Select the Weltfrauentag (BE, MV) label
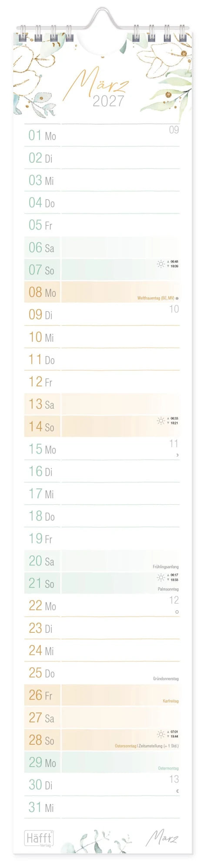This screenshot has height=868, width=207. 156,298
